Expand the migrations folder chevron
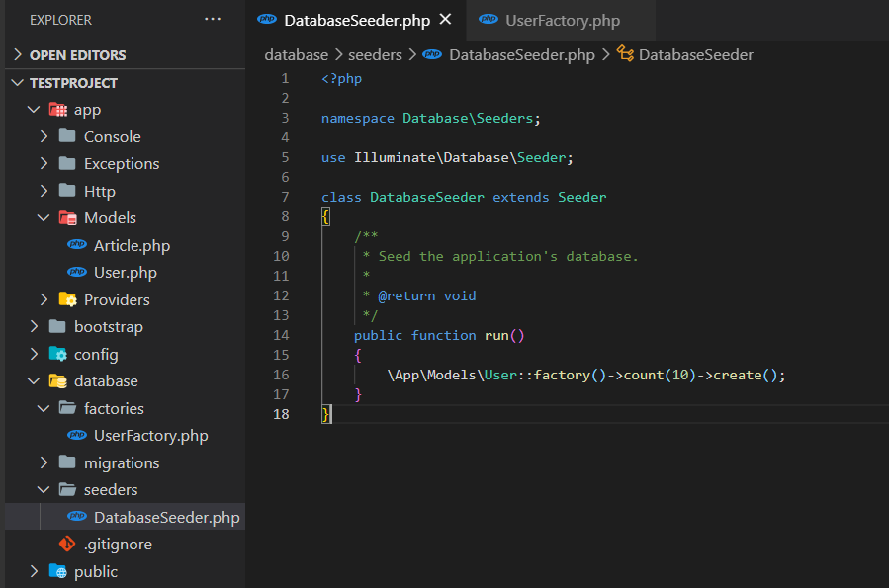Image resolution: width=889 pixels, height=588 pixels. [44, 462]
